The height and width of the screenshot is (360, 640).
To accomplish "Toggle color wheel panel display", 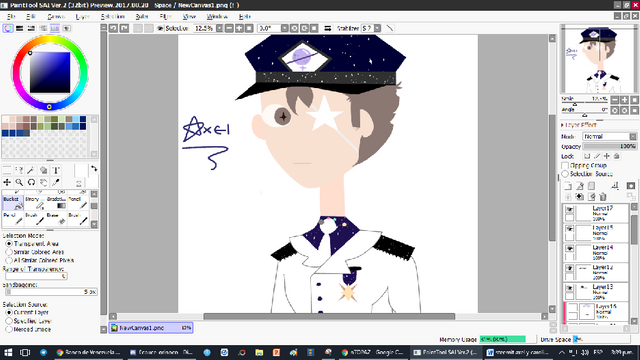I will (x=8, y=28).
